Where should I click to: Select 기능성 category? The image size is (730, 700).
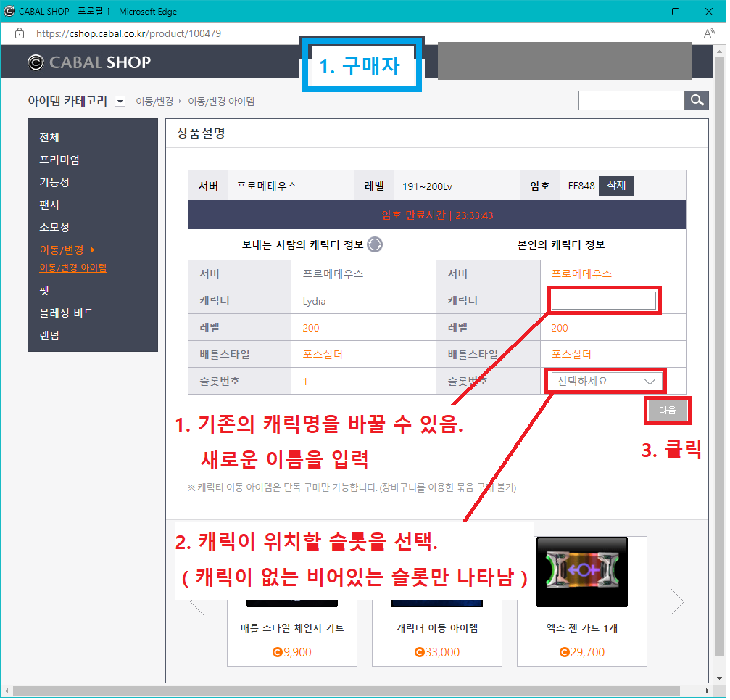(54, 183)
